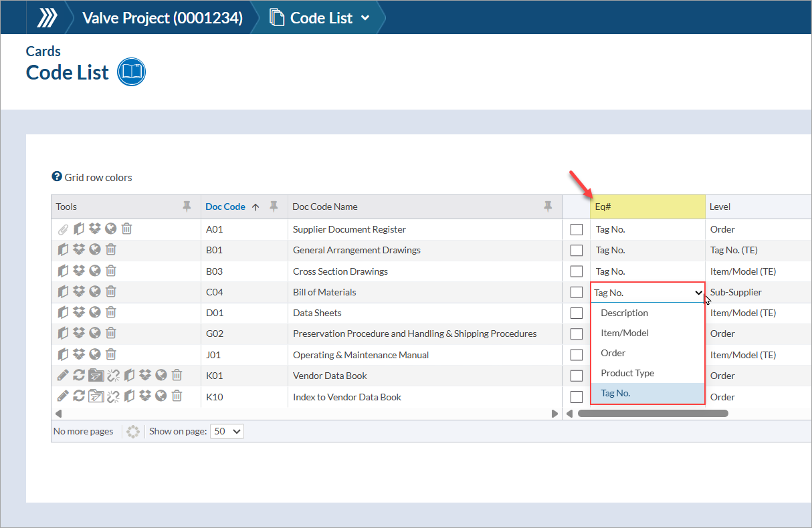Click the refresh arrows icon in row K10
The width and height of the screenshot is (812, 528).
click(79, 396)
